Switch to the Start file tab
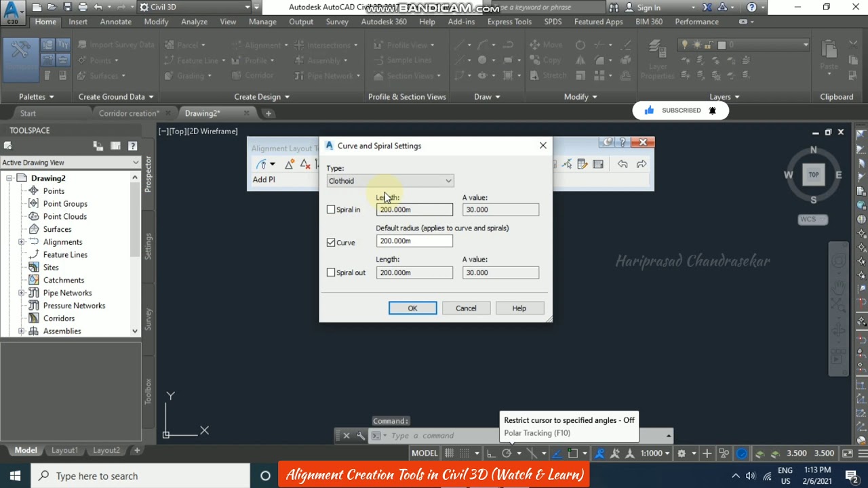This screenshot has height=488, width=868. point(28,113)
